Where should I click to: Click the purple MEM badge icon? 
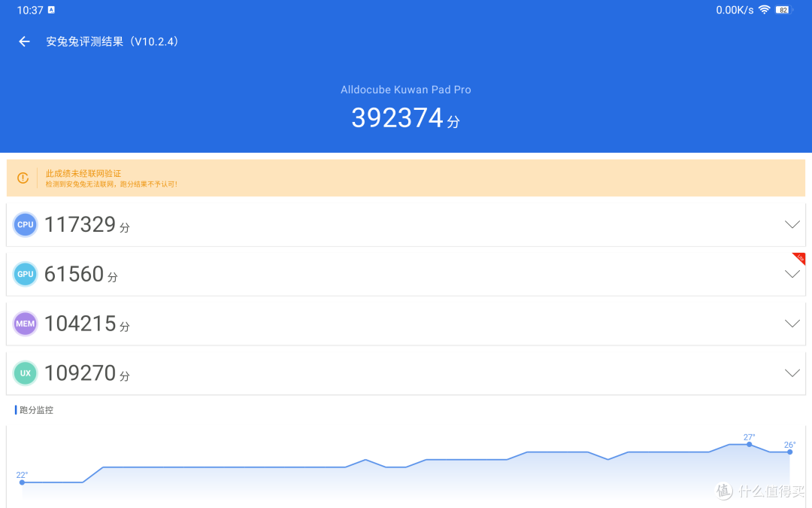tap(25, 324)
